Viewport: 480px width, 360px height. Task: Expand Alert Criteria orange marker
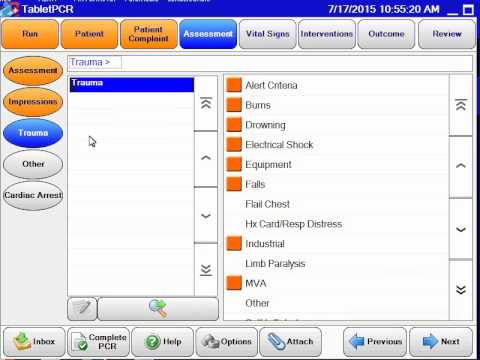(x=234, y=85)
